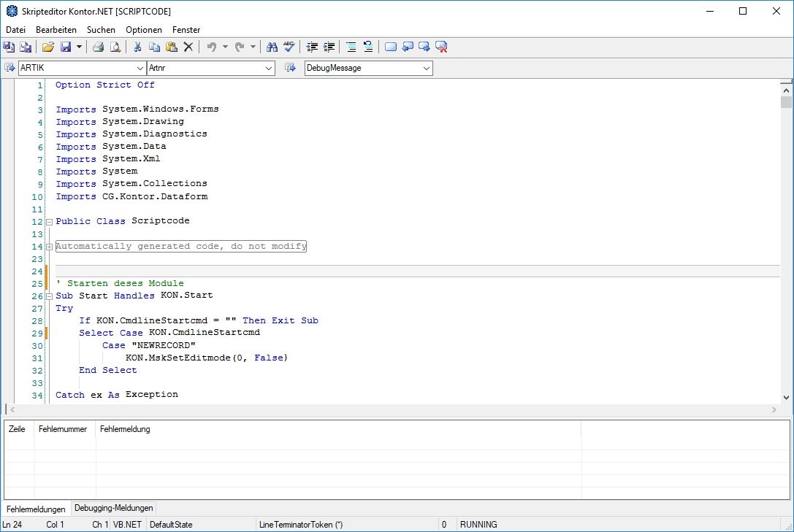Click the vertical scrollbar down arrow

click(786, 397)
